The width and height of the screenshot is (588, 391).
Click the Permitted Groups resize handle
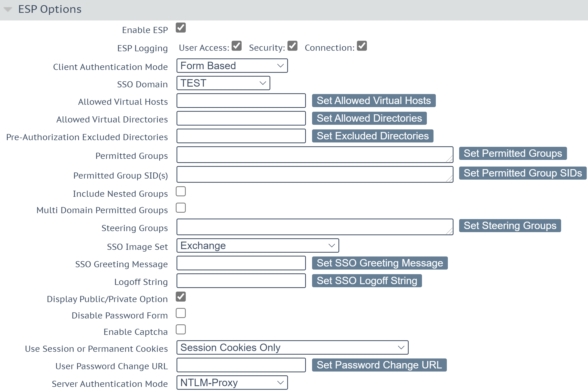click(x=449, y=159)
